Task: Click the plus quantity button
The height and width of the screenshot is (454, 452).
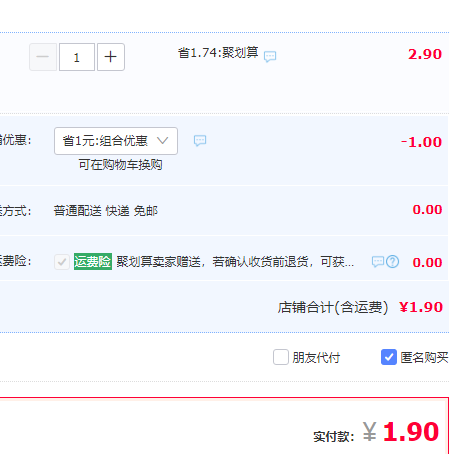Action: [x=111, y=57]
